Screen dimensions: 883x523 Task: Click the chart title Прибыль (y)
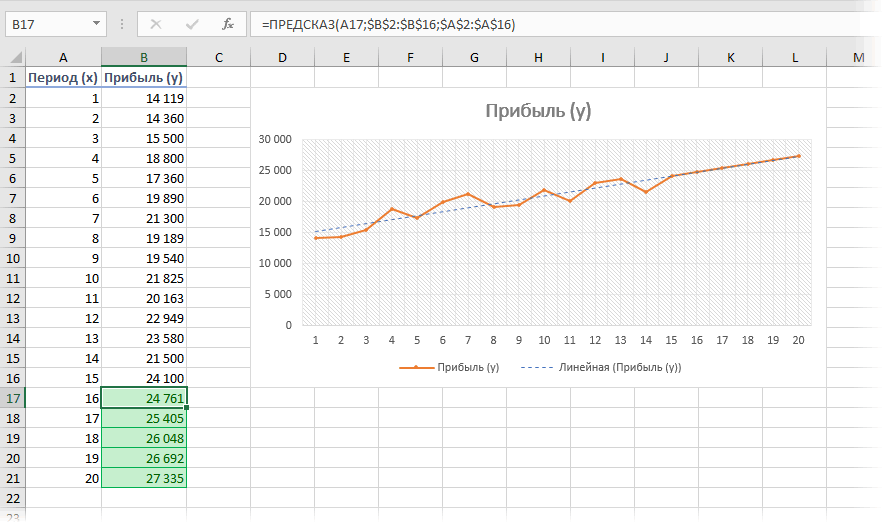coord(538,111)
